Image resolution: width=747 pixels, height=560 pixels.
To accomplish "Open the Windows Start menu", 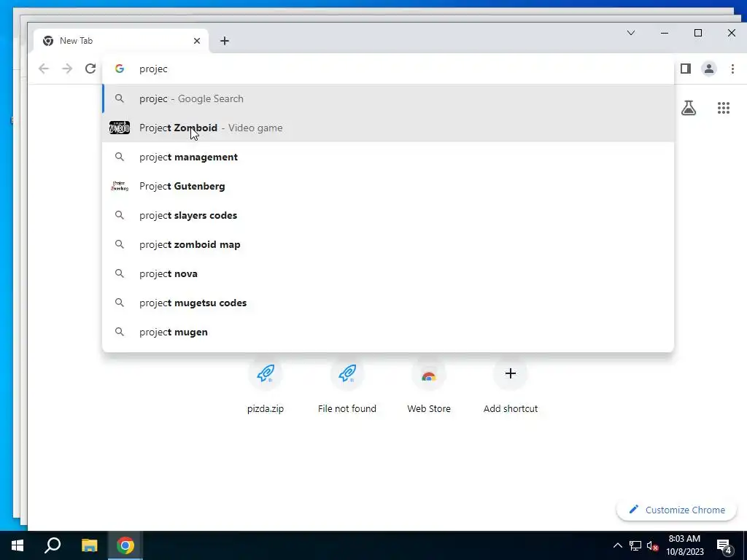I will (18, 545).
